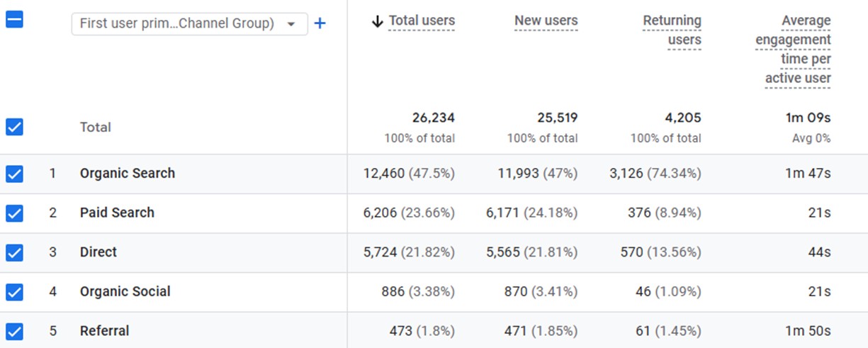Sort by Returning users column header
The width and height of the screenshot is (868, 348).
[x=672, y=30]
